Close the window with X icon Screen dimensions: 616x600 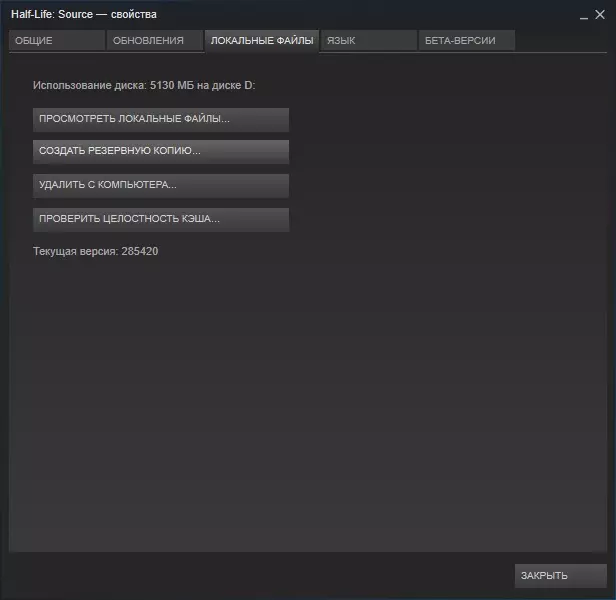click(x=600, y=15)
